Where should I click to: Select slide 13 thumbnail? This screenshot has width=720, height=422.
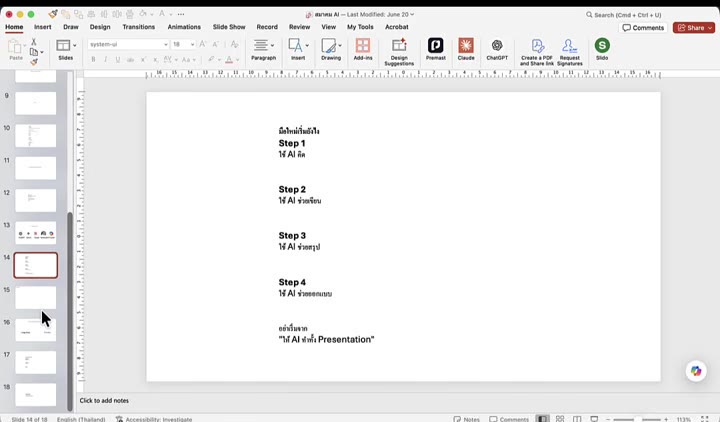click(35, 233)
